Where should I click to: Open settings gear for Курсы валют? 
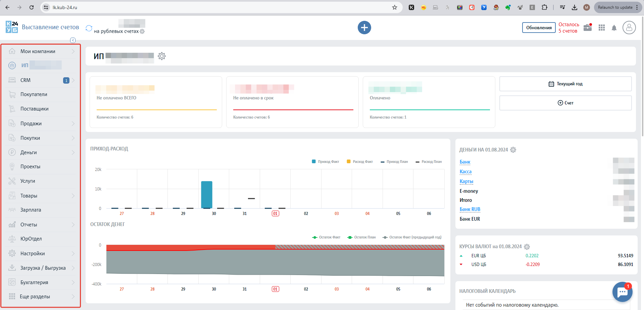coord(527,247)
